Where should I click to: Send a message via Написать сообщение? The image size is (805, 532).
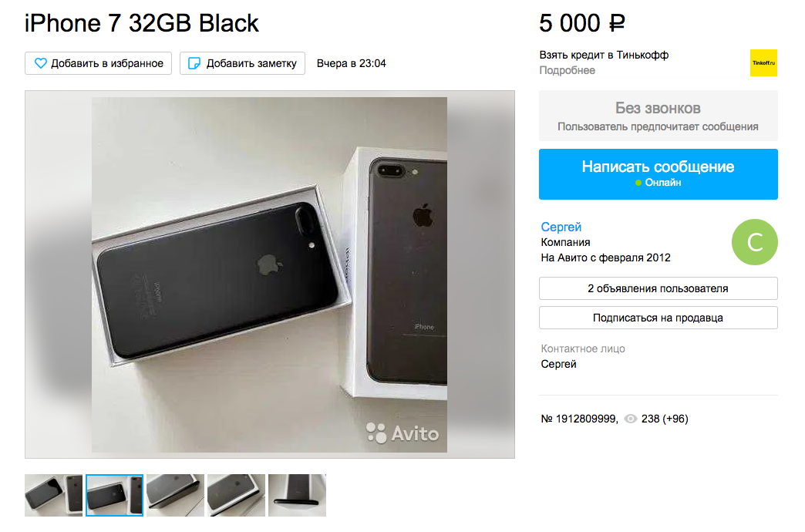coord(658,174)
